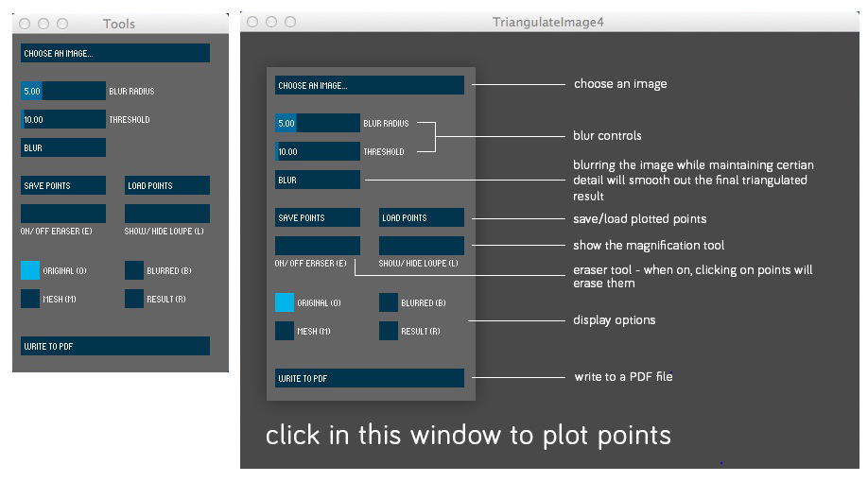
Task: Click Write to PDF in TriangulateImage4 window
Action: pos(370,378)
